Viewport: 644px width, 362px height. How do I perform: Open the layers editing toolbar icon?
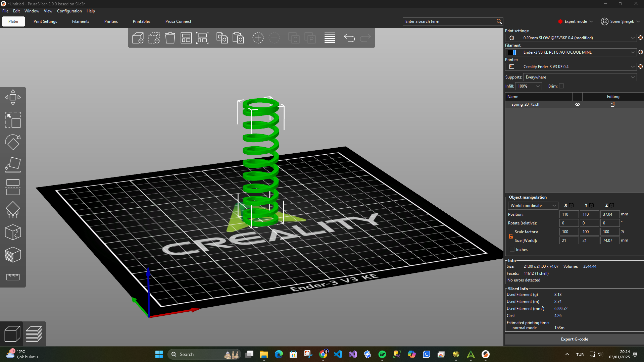(330, 38)
